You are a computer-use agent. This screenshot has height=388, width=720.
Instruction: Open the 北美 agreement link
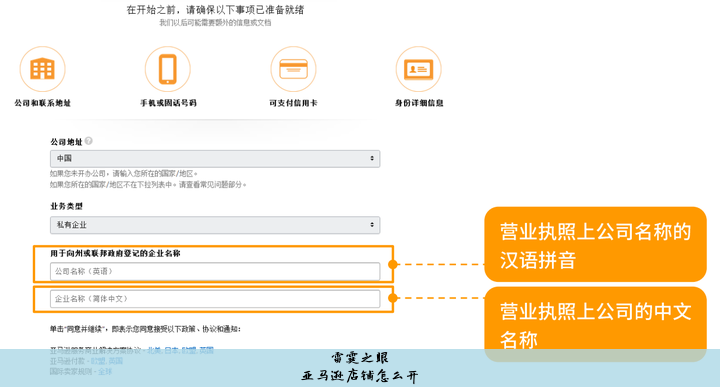(154, 350)
